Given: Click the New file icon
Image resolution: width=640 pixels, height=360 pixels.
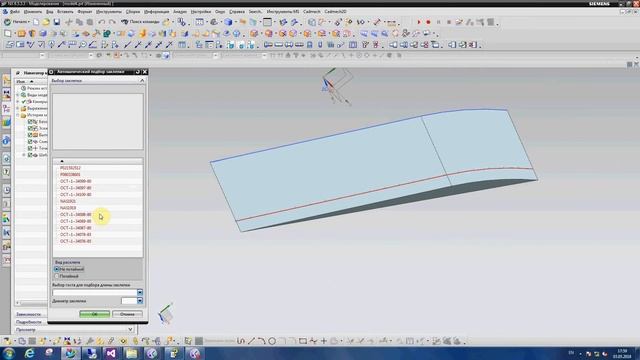Looking at the screenshot, I should (x=36, y=22).
